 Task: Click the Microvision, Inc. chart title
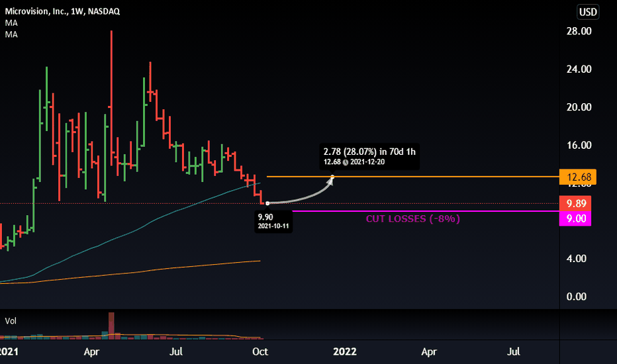[62, 11]
